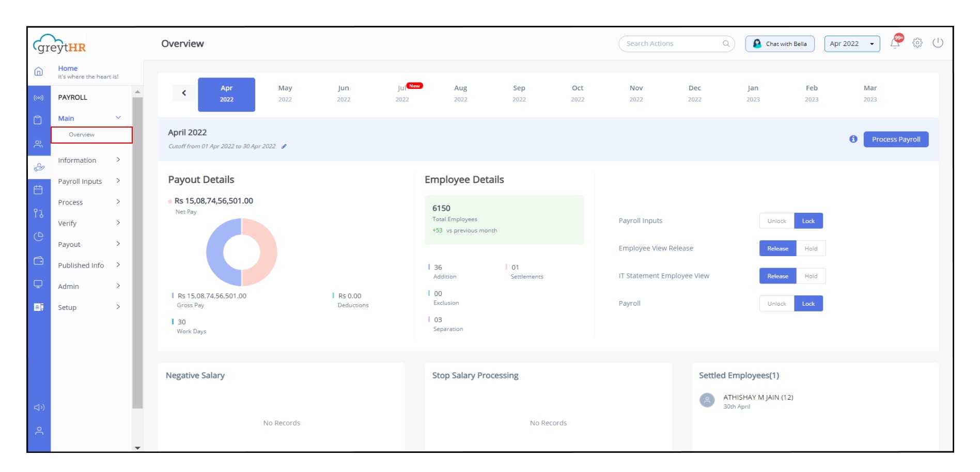
Task: Open the Apr 2022 month dropdown
Action: click(x=851, y=43)
